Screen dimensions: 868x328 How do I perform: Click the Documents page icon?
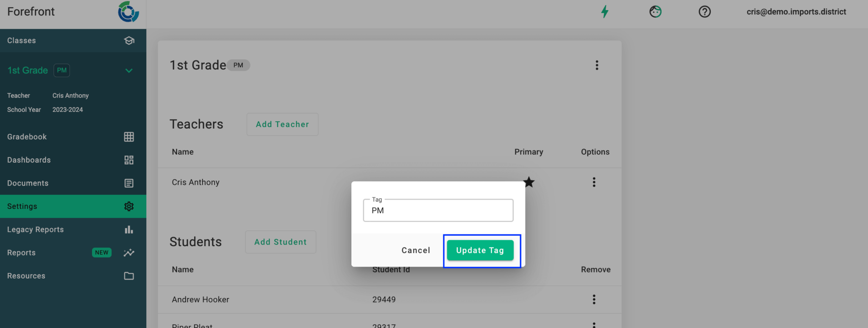[x=129, y=183]
